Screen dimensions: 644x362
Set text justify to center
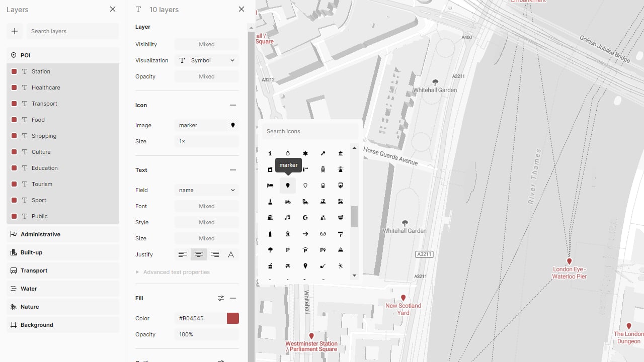(199, 254)
